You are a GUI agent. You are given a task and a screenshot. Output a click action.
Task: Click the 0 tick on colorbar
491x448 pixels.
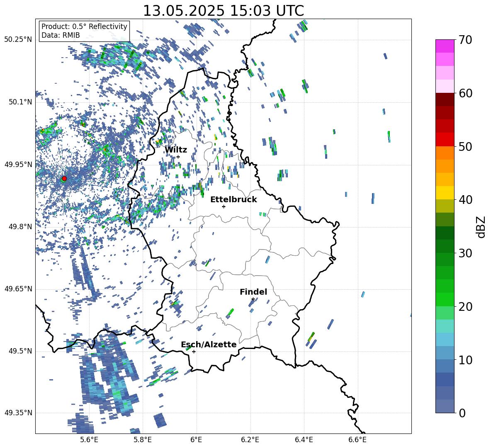pos(462,413)
